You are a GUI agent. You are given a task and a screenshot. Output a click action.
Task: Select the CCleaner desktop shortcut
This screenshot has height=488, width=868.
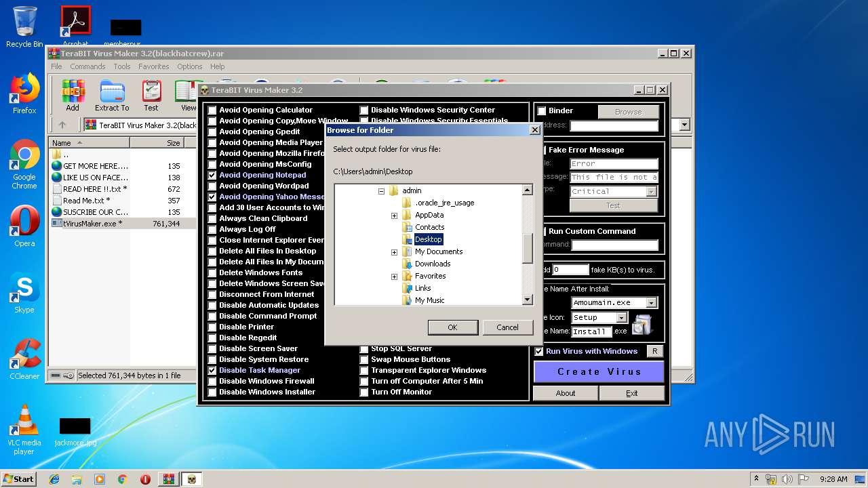[24, 359]
